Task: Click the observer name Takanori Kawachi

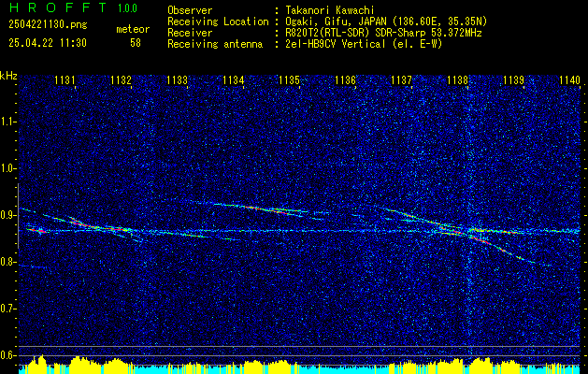Action: point(330,10)
